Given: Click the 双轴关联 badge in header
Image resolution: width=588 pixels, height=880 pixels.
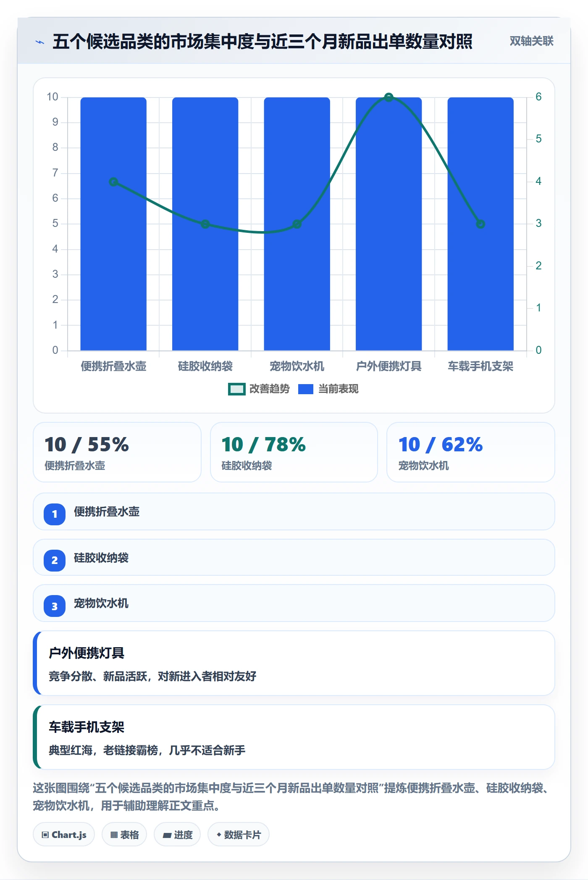Looking at the screenshot, I should [x=531, y=41].
